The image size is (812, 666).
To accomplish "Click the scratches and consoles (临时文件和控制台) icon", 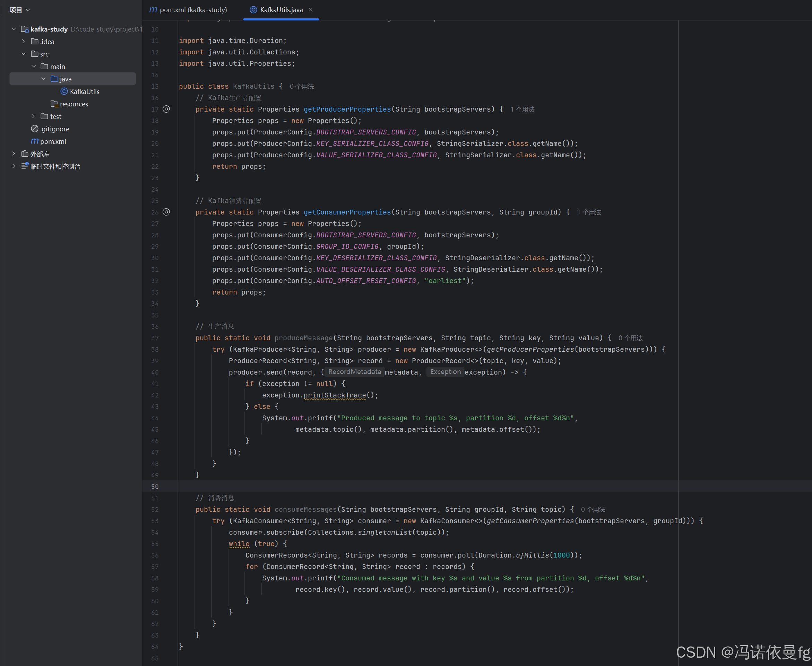I will tap(25, 166).
